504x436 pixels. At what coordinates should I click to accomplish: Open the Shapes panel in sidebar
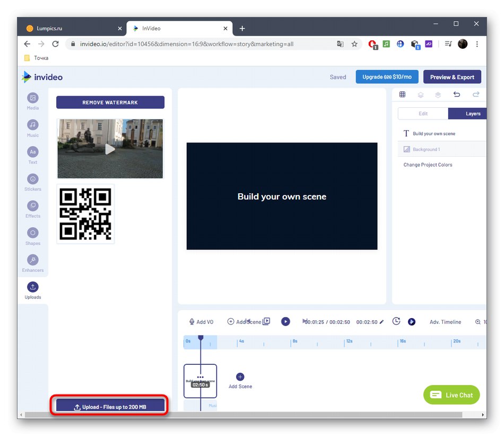[33, 236]
